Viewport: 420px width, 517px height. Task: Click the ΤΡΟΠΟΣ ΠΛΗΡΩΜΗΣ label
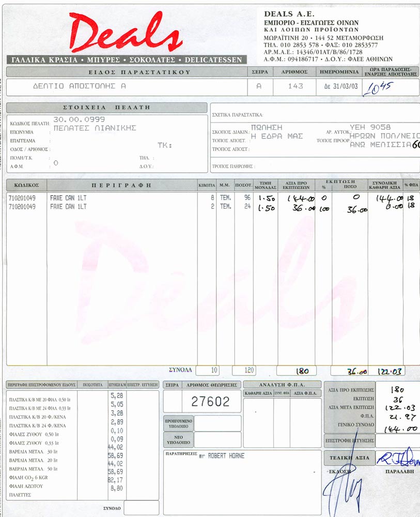[x=234, y=166]
